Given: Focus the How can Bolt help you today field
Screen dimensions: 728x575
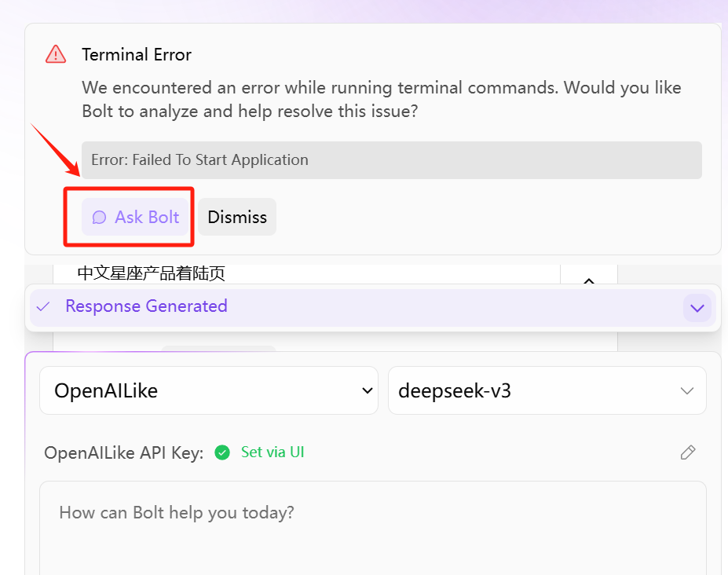Looking at the screenshot, I should point(373,528).
